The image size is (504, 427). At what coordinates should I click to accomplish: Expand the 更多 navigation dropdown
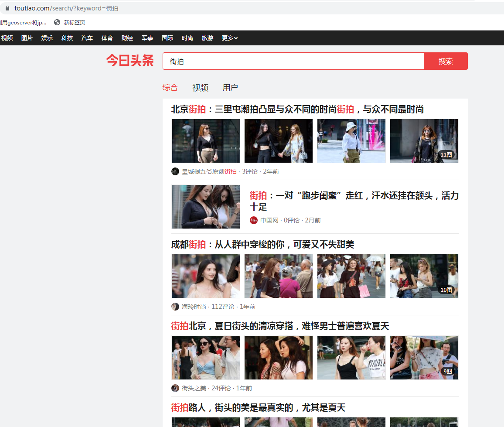tap(229, 38)
